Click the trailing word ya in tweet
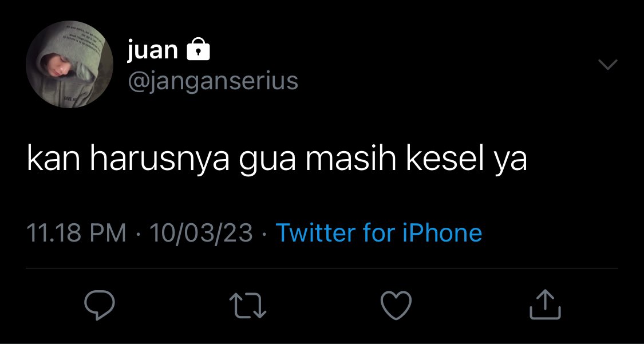644x344 pixels. [510, 163]
